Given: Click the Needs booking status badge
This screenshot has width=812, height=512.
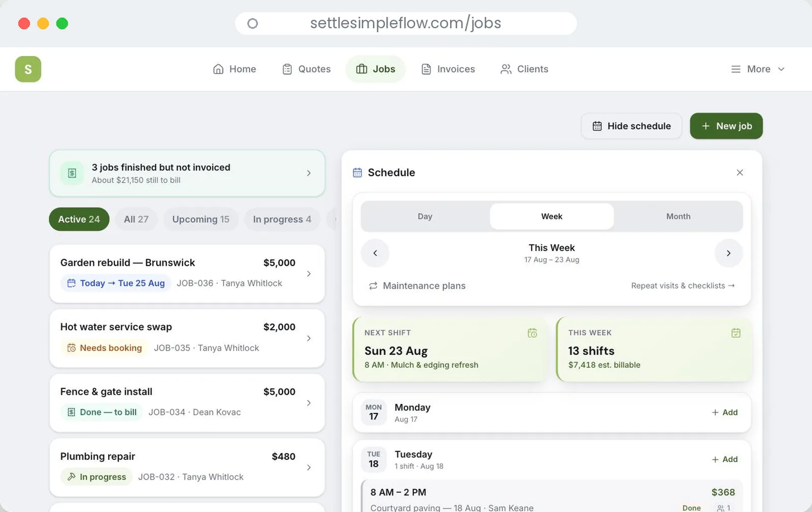Looking at the screenshot, I should 105,348.
